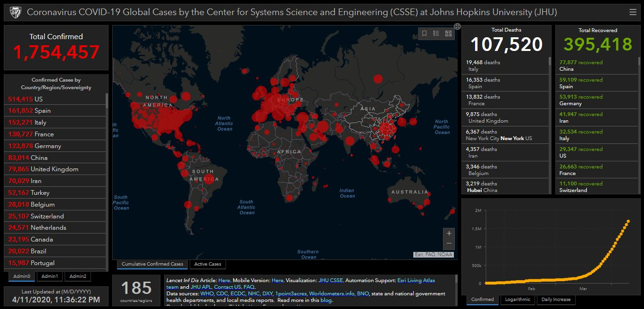Show the Logarithmic chart view
The height and width of the screenshot is (309, 644).
[517, 300]
